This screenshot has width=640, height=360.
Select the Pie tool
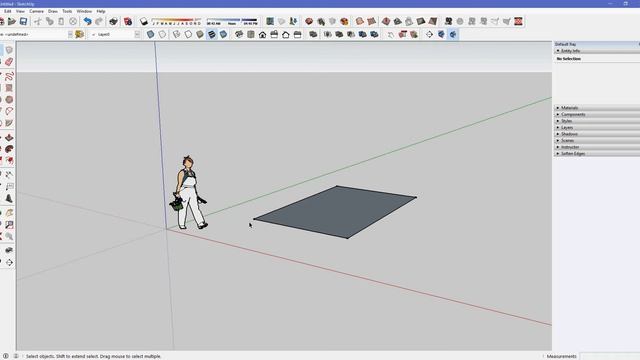click(x=9, y=123)
